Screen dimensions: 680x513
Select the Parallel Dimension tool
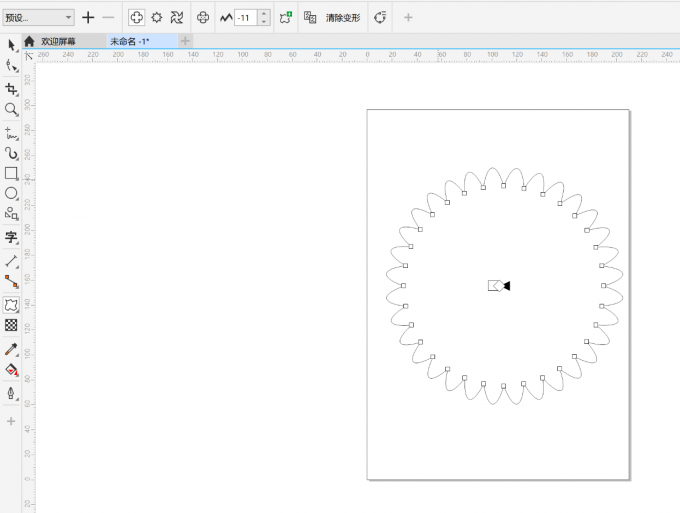point(11,261)
